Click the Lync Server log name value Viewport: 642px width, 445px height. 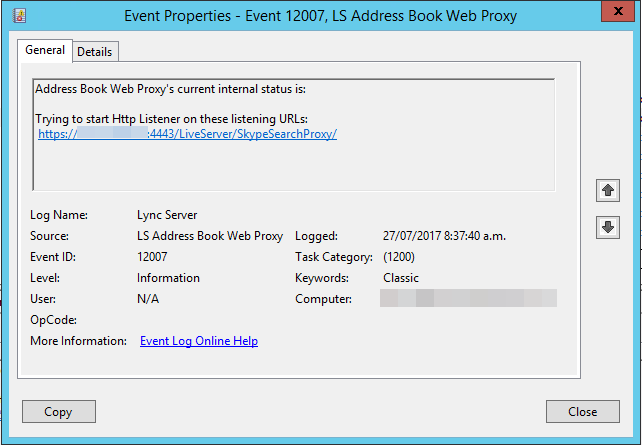pos(167,215)
